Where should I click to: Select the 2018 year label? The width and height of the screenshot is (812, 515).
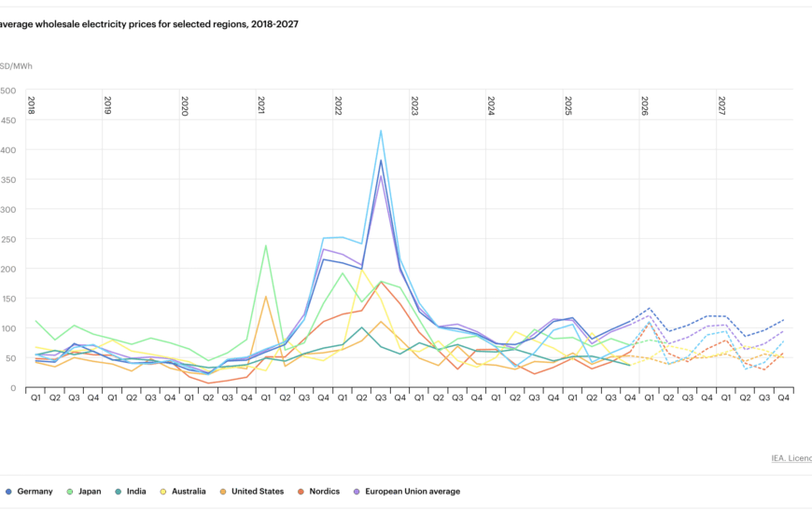(31, 105)
